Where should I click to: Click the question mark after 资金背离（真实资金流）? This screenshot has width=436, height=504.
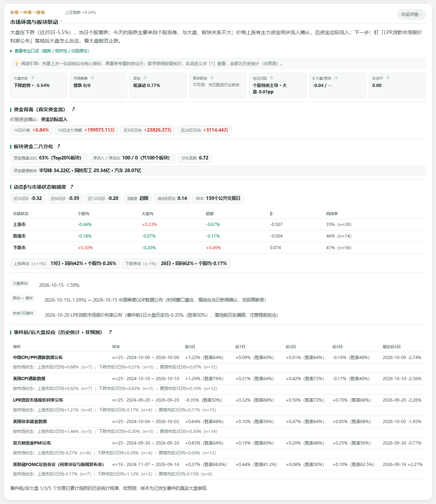(x=73, y=109)
